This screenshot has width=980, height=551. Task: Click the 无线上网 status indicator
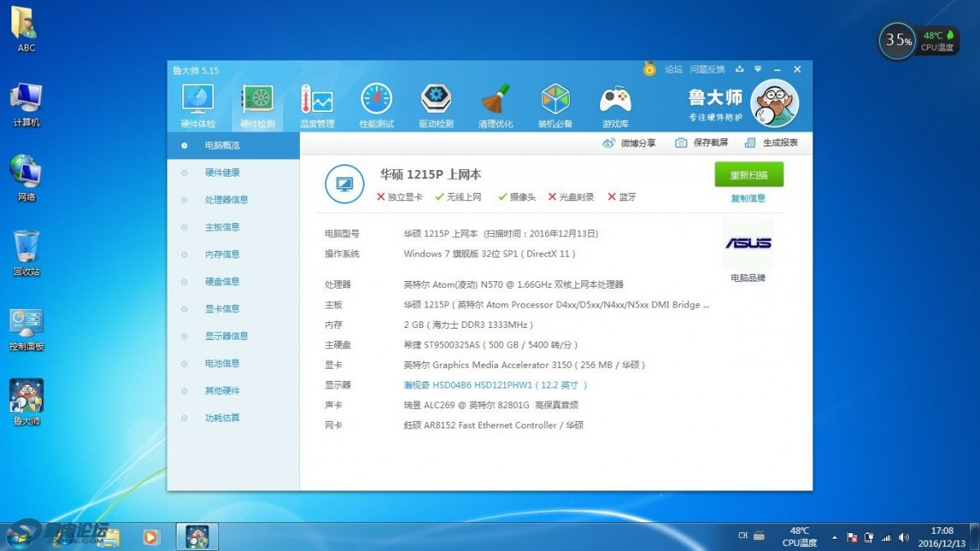tap(459, 197)
